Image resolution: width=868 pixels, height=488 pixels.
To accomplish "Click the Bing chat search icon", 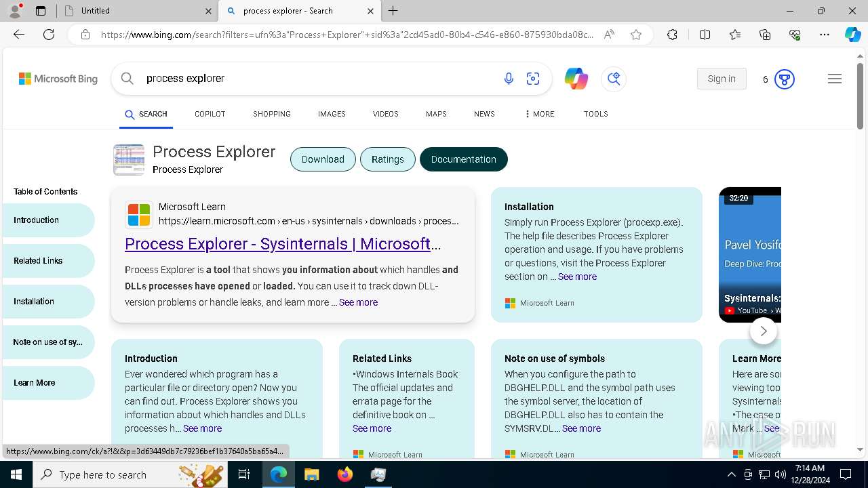I will (x=614, y=79).
